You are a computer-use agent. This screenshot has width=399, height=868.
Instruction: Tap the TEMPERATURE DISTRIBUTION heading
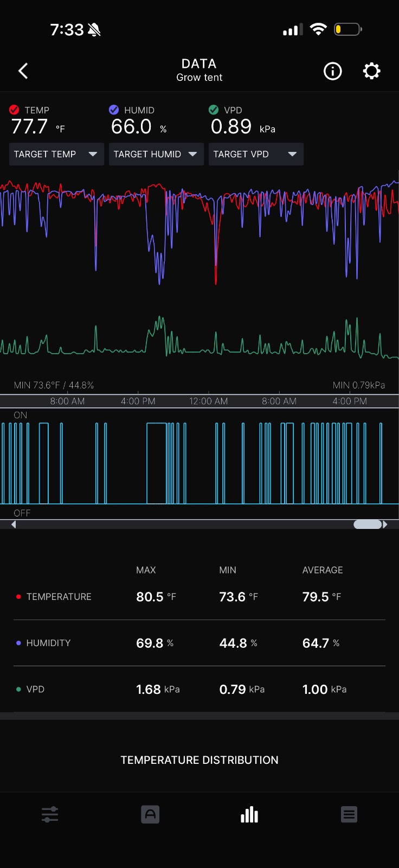tap(200, 760)
